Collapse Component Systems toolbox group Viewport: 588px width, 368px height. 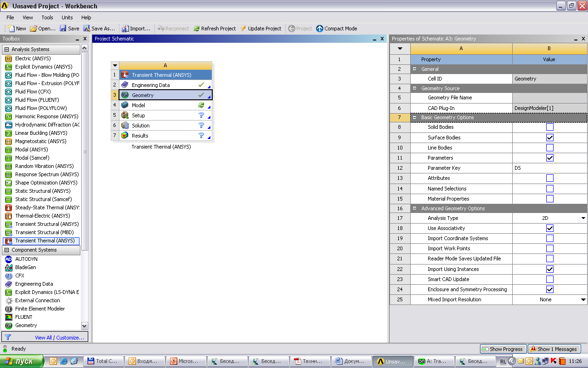(x=6, y=250)
